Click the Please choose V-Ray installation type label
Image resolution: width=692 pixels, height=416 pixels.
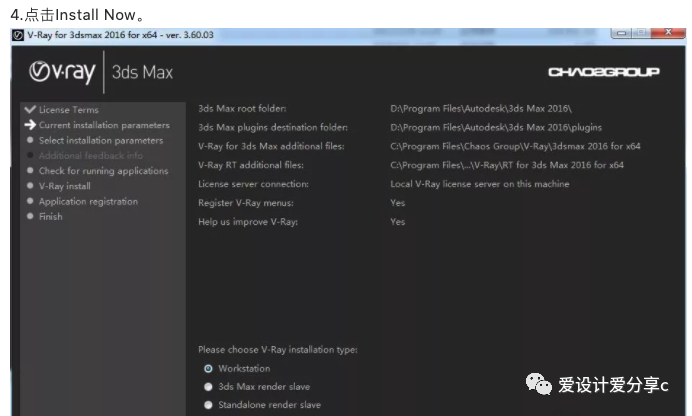pos(278,350)
